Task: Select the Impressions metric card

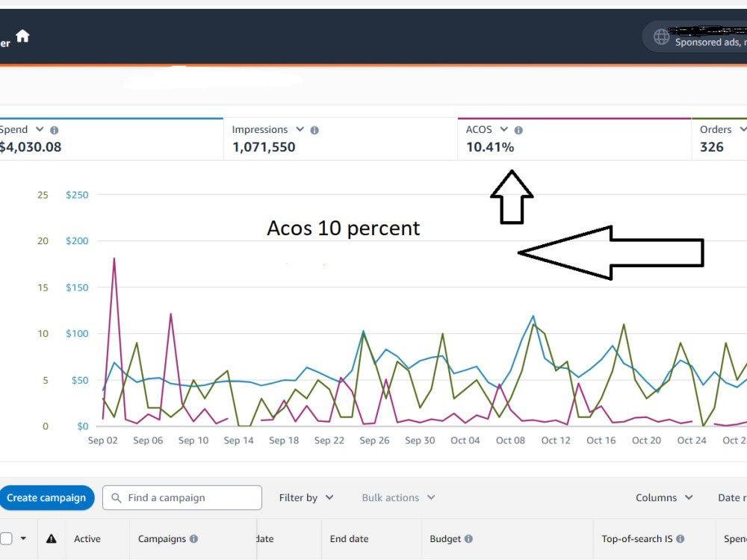Action: click(x=341, y=139)
